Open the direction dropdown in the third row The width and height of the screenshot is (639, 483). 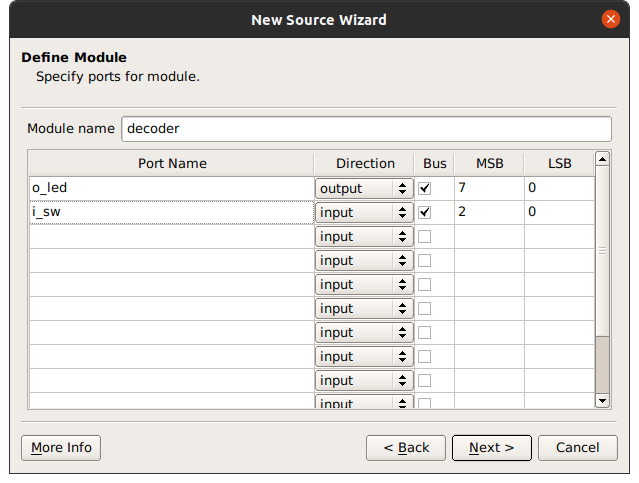(x=364, y=236)
